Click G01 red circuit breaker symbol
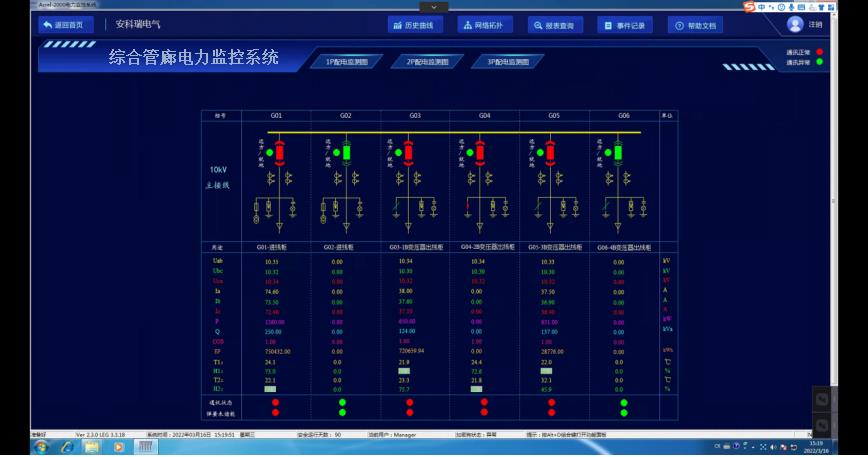The width and height of the screenshot is (868, 457). 279,152
